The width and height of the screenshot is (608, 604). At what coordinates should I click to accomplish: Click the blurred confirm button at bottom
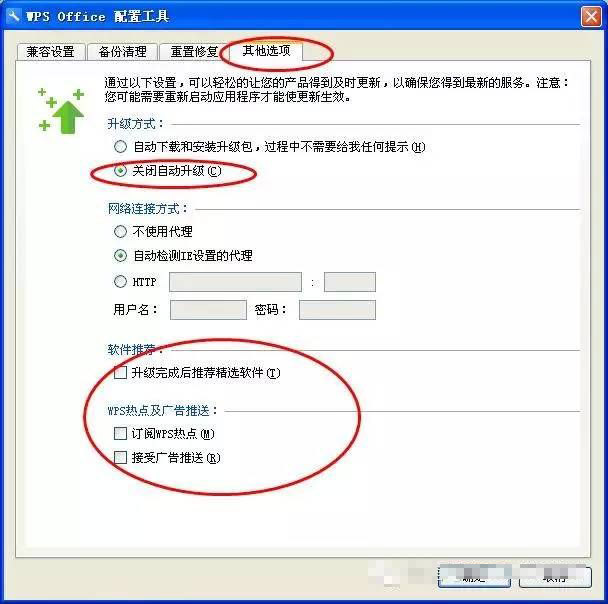474,577
